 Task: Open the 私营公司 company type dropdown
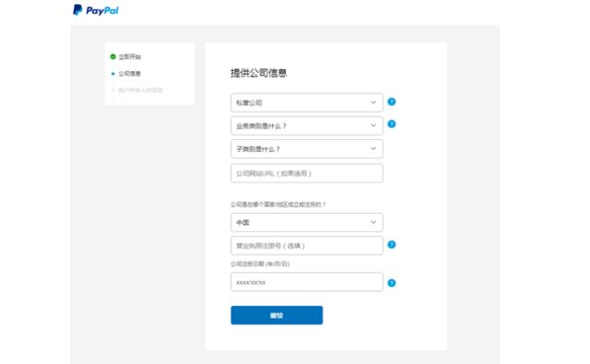tap(307, 102)
